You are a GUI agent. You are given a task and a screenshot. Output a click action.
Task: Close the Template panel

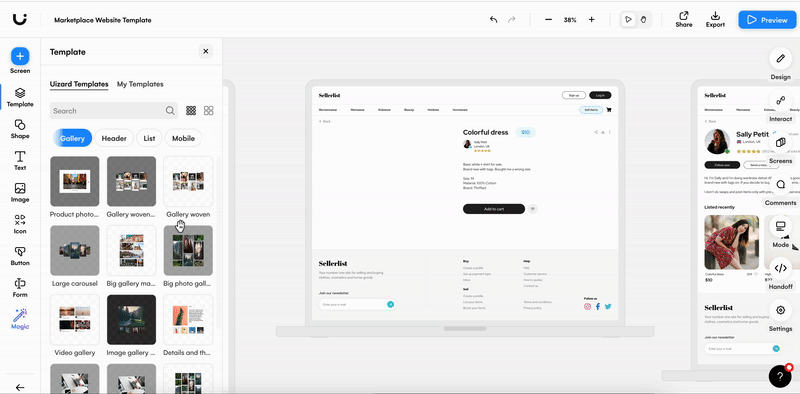(206, 52)
